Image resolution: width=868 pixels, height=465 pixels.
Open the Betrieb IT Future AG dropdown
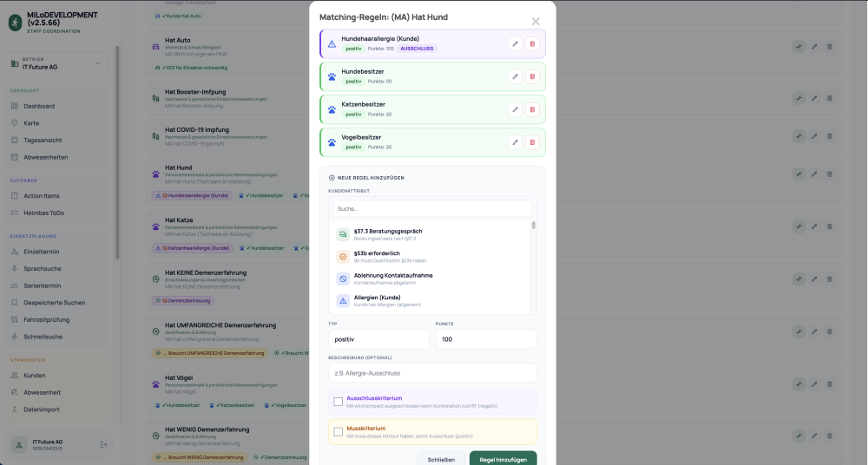point(56,63)
